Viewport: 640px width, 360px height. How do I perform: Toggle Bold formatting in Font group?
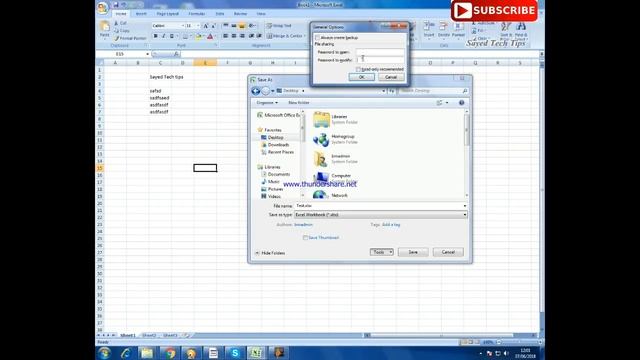pyautogui.click(x=156, y=36)
